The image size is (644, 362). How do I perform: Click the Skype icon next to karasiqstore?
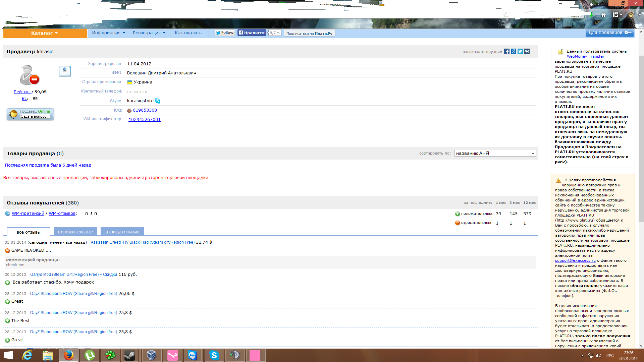pyautogui.click(x=158, y=101)
